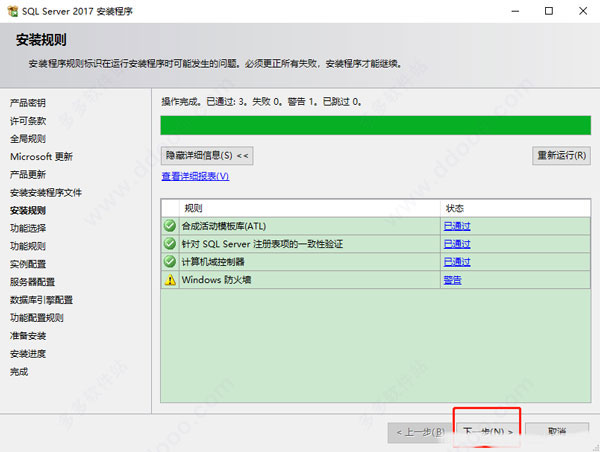Click green check icon for registry consistency rule
Viewport: 600px width, 452px height.
[x=170, y=243]
